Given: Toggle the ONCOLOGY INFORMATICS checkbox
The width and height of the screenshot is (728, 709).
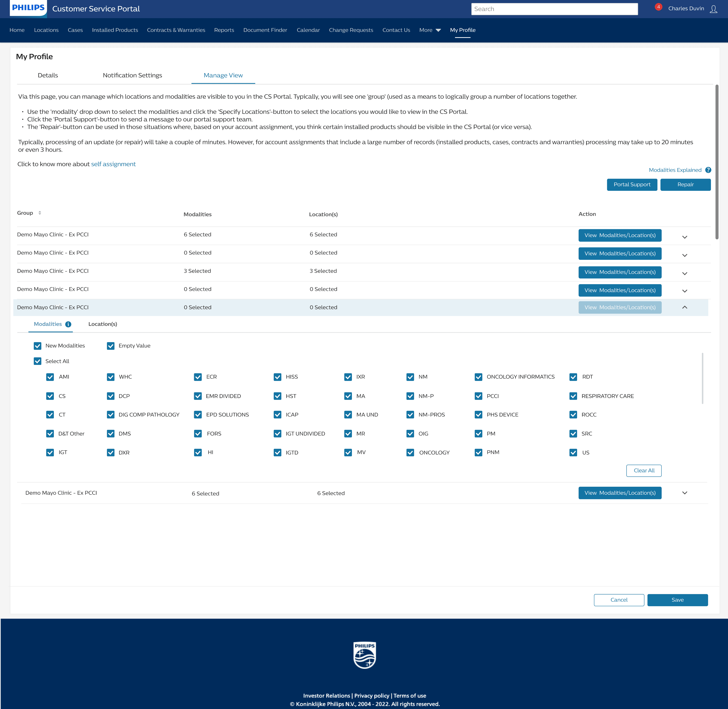Looking at the screenshot, I should pyautogui.click(x=478, y=377).
